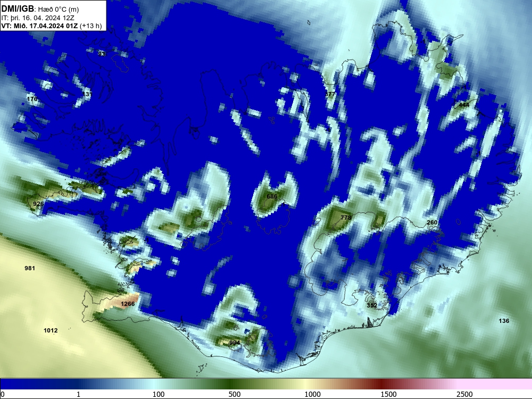
Task: Click the 1 tick on colour scale
Action: (x=78, y=394)
